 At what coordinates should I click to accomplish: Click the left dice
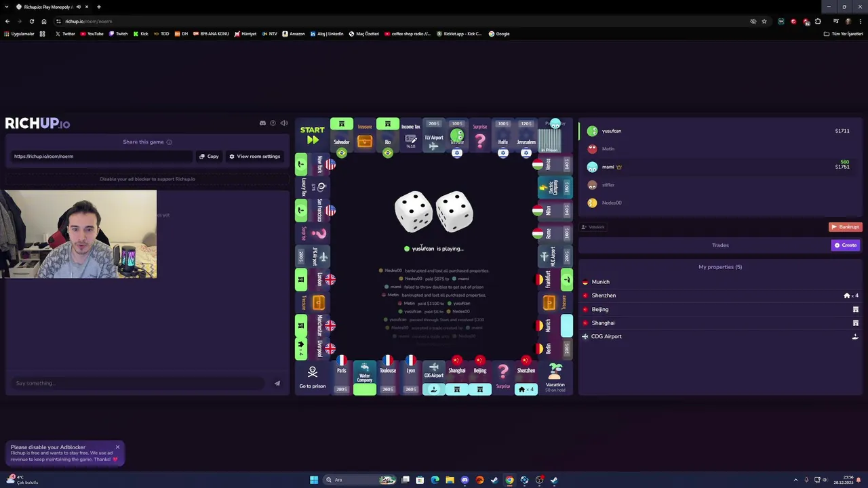point(414,211)
